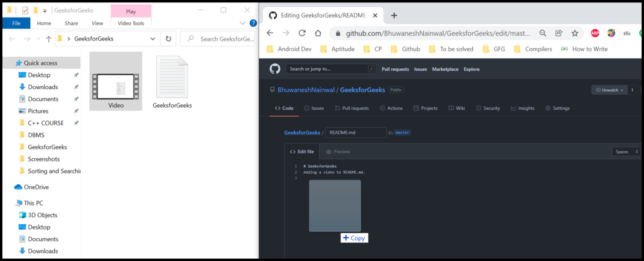Switch to View ribbon tab
Image resolution: width=644 pixels, height=261 pixels.
click(x=97, y=24)
